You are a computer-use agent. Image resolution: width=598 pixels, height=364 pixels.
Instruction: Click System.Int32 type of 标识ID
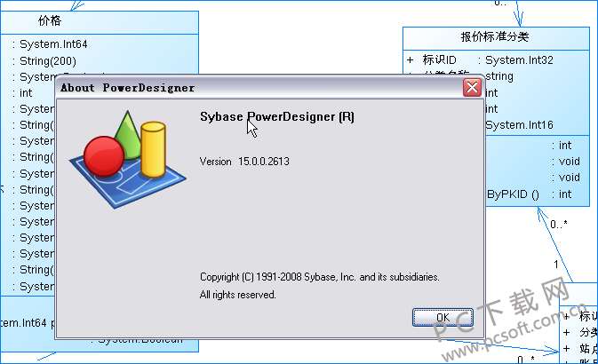(x=520, y=59)
